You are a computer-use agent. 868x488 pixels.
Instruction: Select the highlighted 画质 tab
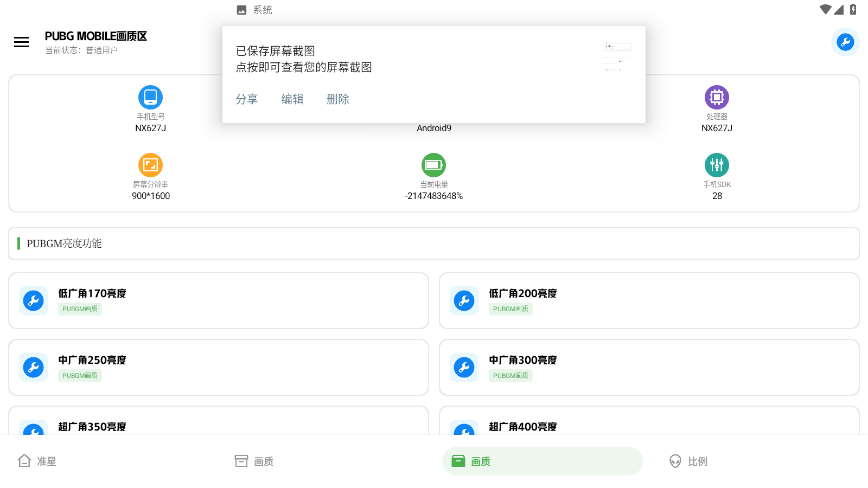click(542, 461)
